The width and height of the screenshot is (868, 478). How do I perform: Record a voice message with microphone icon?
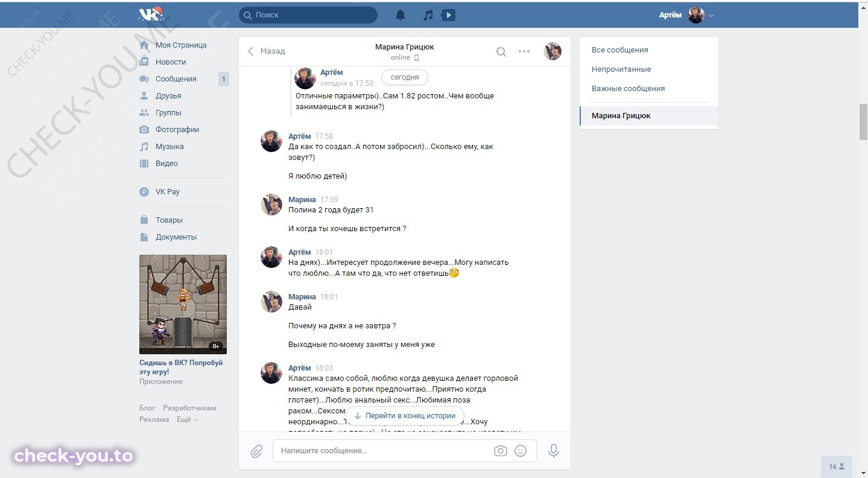(553, 451)
